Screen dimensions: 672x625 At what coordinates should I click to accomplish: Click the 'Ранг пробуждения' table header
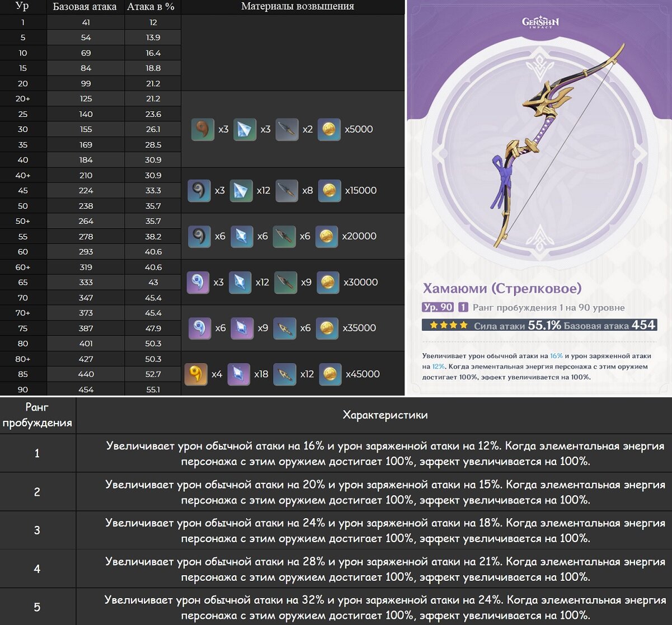pyautogui.click(x=37, y=415)
